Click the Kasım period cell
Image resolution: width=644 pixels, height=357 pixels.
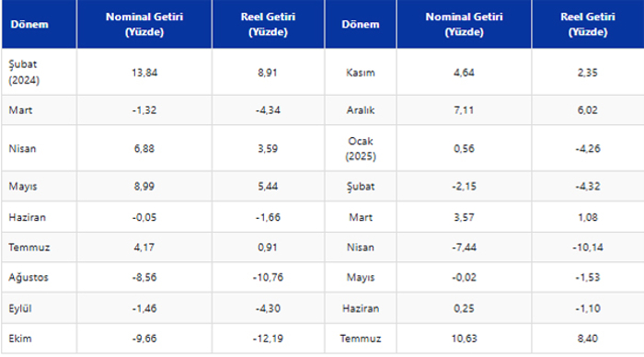[361, 73]
